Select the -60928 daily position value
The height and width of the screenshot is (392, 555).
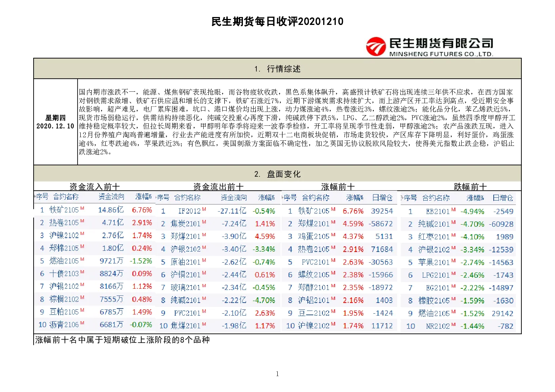tap(501, 224)
